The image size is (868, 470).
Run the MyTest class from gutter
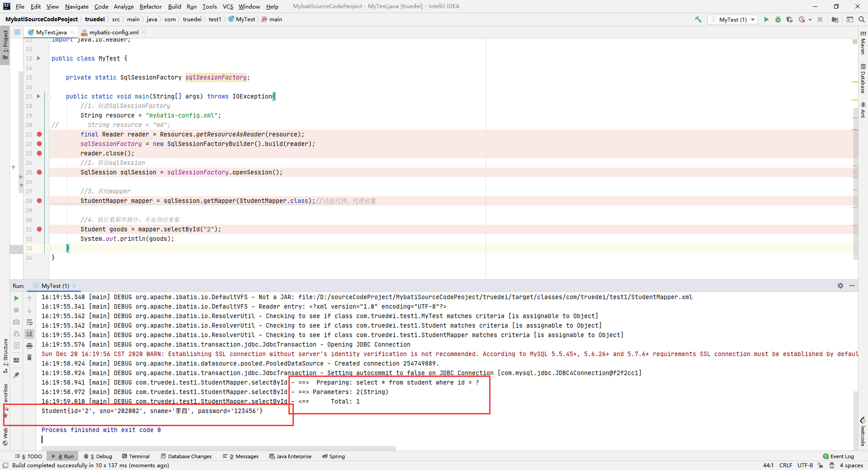38,58
